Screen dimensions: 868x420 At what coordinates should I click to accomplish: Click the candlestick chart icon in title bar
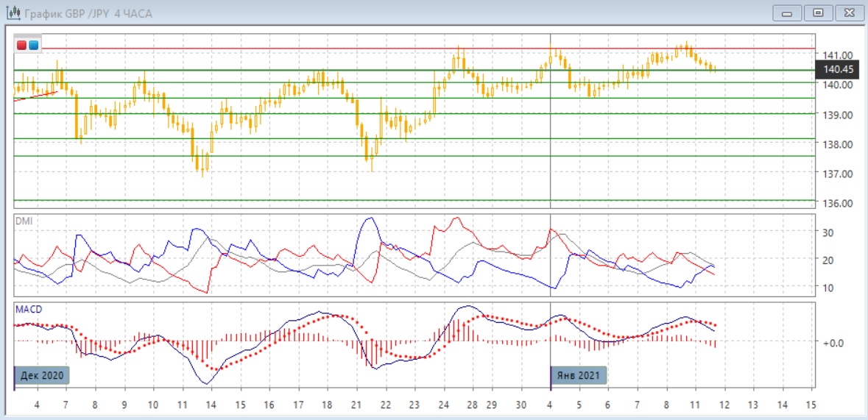pos(13,13)
